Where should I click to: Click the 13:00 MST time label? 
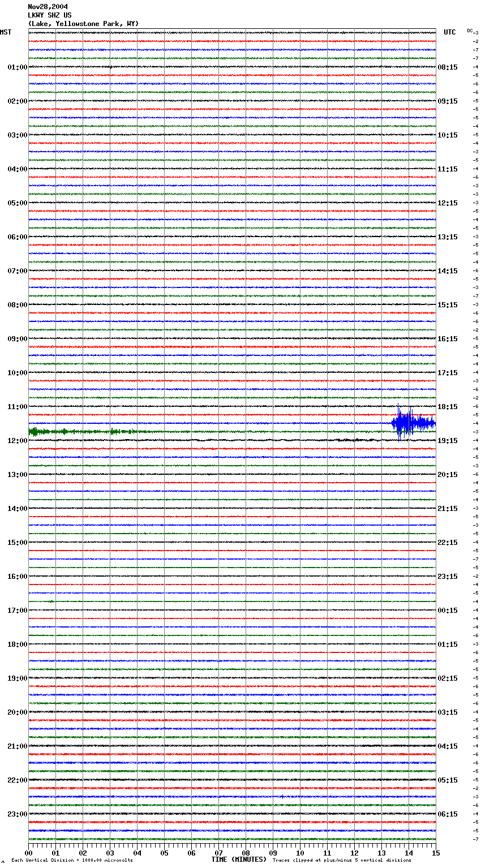(x=18, y=475)
